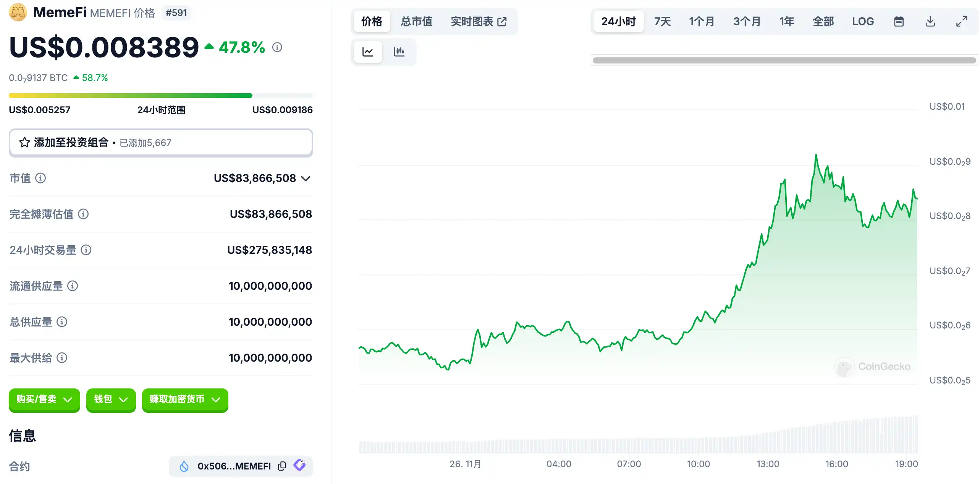Viewport: 980px width, 484px height.
Task: Expand the market cap value chevron
Action: pyautogui.click(x=306, y=179)
